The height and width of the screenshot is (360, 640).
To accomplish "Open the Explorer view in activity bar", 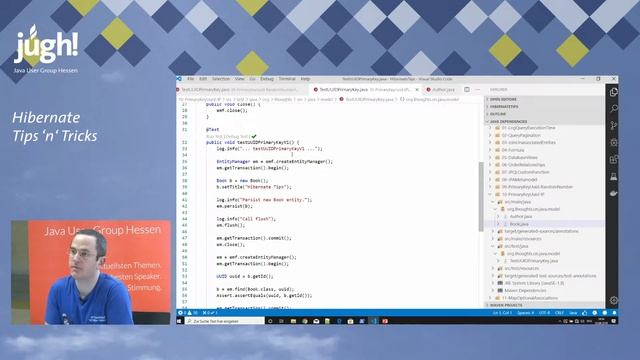I will coord(613,92).
